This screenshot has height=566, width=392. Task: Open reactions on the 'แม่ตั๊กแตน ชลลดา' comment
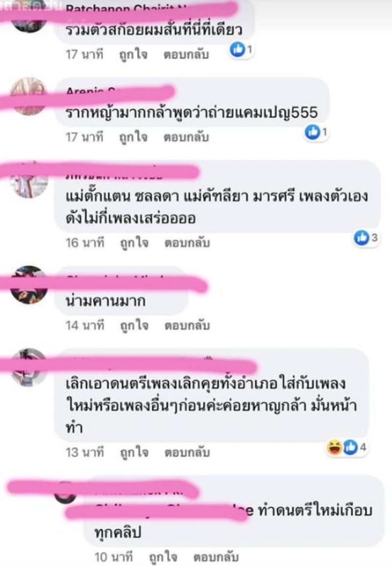(366, 238)
